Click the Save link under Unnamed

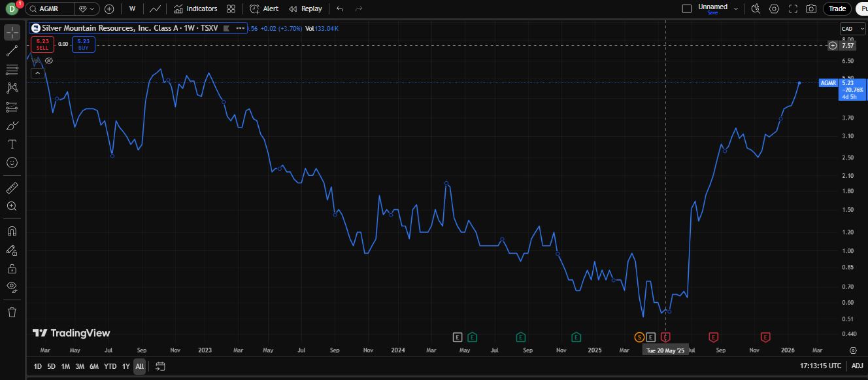(712, 12)
